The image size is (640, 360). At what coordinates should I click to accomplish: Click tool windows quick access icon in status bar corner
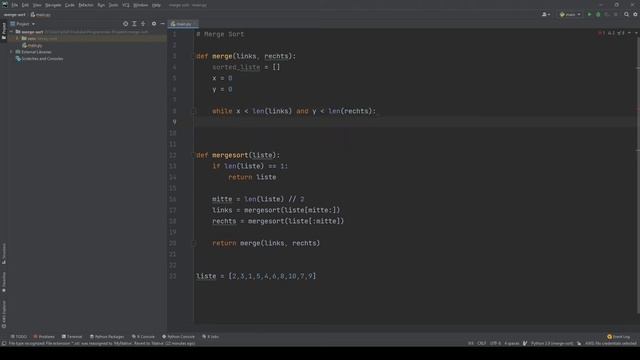click(4, 343)
